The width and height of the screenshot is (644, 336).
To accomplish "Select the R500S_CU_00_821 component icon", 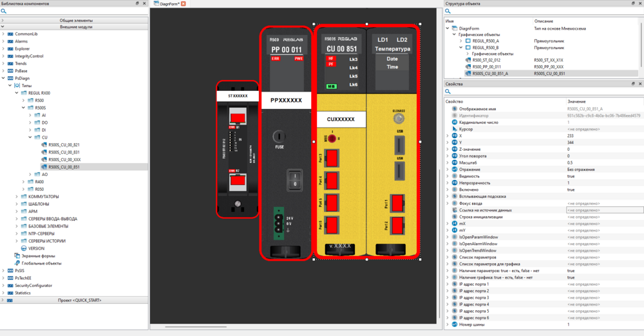I will [44, 145].
